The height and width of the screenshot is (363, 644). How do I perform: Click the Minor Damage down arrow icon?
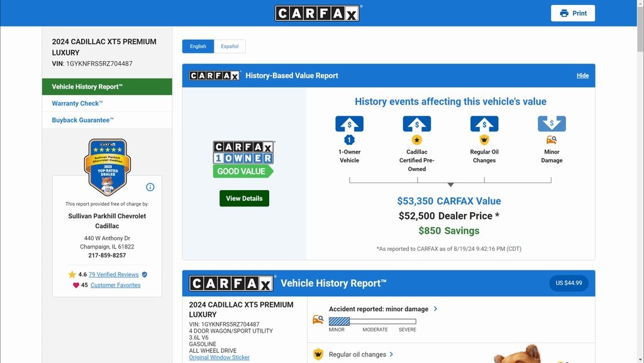click(x=552, y=123)
